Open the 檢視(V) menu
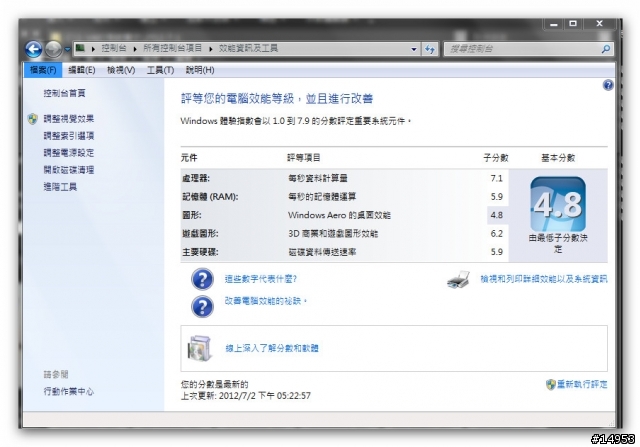The image size is (640, 447). tap(121, 70)
